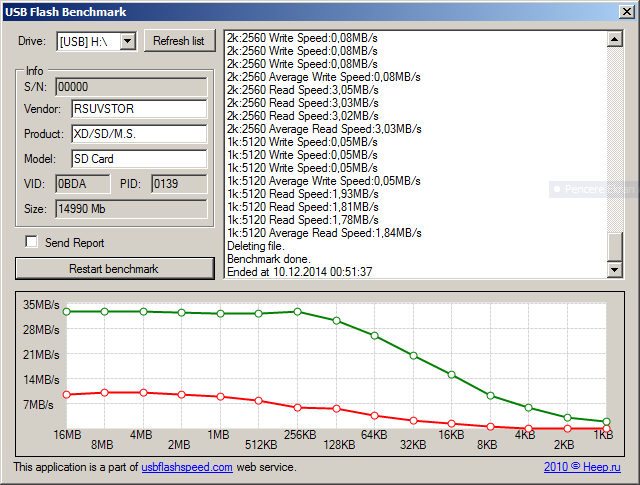
Task: Click inside the Vendor field showing RSUVSTOR
Action: click(138, 109)
